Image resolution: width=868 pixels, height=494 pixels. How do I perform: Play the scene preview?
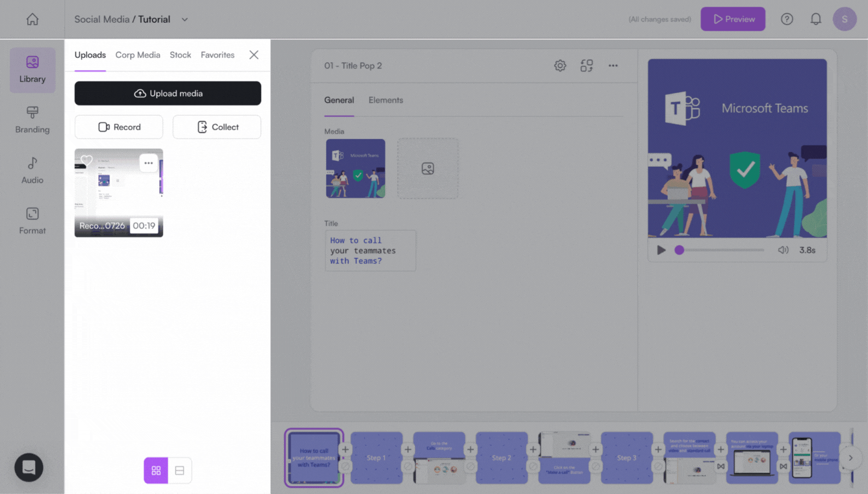coord(661,250)
